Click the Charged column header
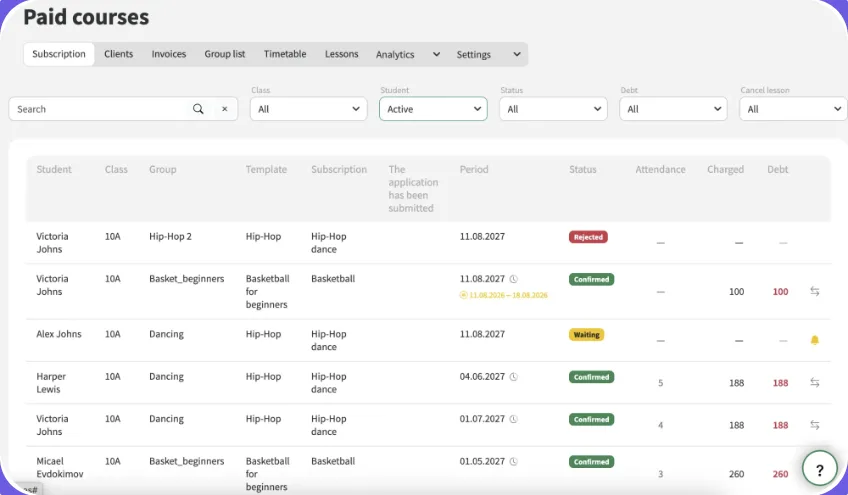Screen dimensions: 848x495 [x=725, y=169]
